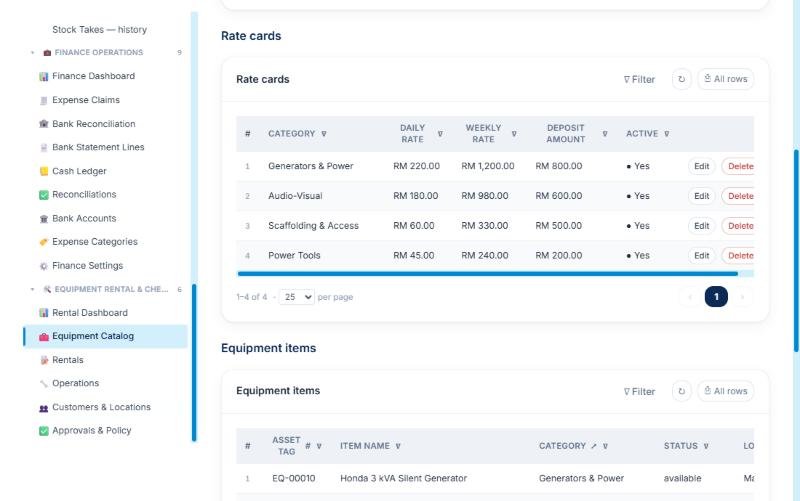Viewport: 800px width, 501px height.
Task: Go to next page of Rate cards
Action: [x=742, y=297]
